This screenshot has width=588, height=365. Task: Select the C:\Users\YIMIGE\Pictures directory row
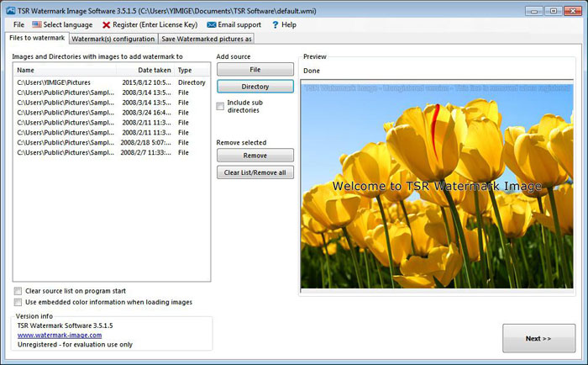[112, 82]
